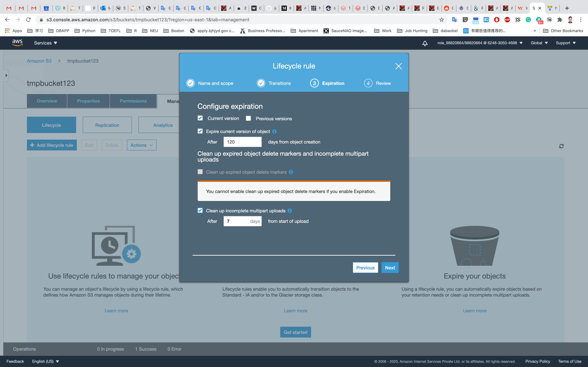Switch to the Properties tab
The width and height of the screenshot is (588, 367).
pyautogui.click(x=88, y=101)
